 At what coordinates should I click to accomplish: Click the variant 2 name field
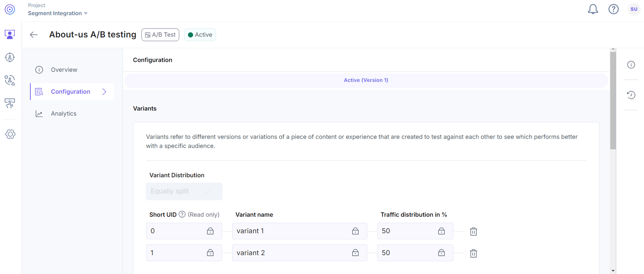(300, 253)
